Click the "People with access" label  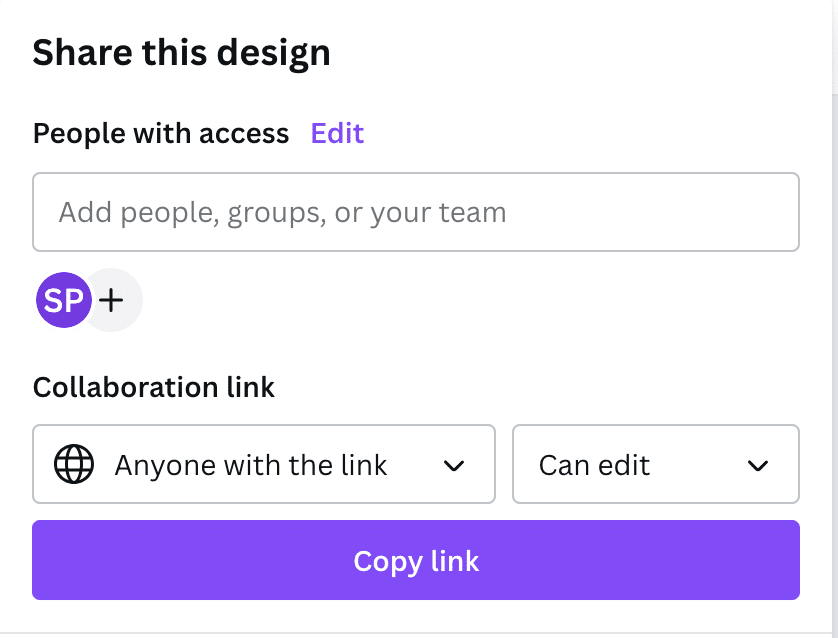[161, 133]
